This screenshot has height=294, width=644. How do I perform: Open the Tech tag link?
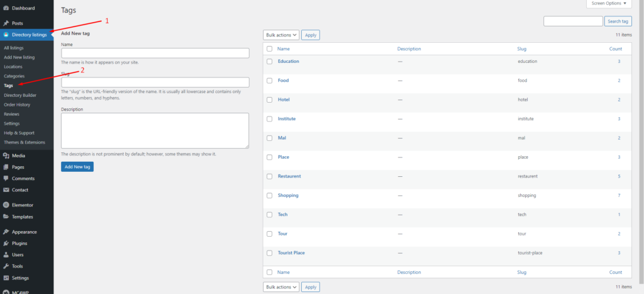pyautogui.click(x=282, y=215)
